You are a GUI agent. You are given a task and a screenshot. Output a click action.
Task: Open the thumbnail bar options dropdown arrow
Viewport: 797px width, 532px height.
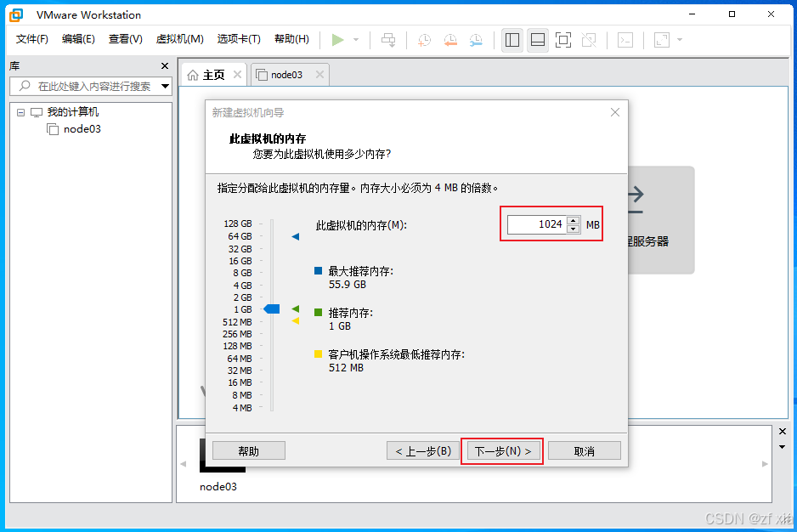(x=783, y=447)
